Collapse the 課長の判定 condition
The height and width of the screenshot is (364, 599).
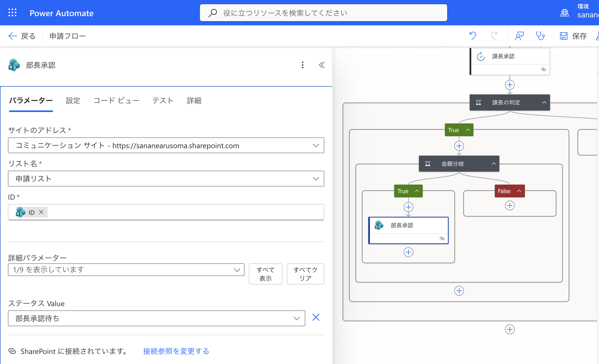[544, 102]
